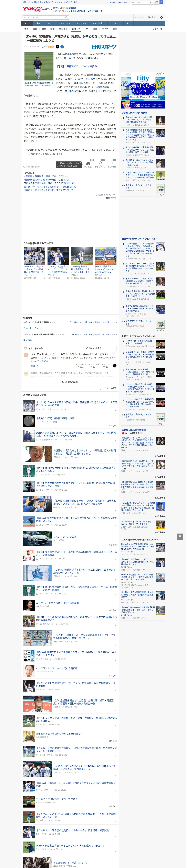Toggle コメント非表示 checkbox

[x=102, y=388]
